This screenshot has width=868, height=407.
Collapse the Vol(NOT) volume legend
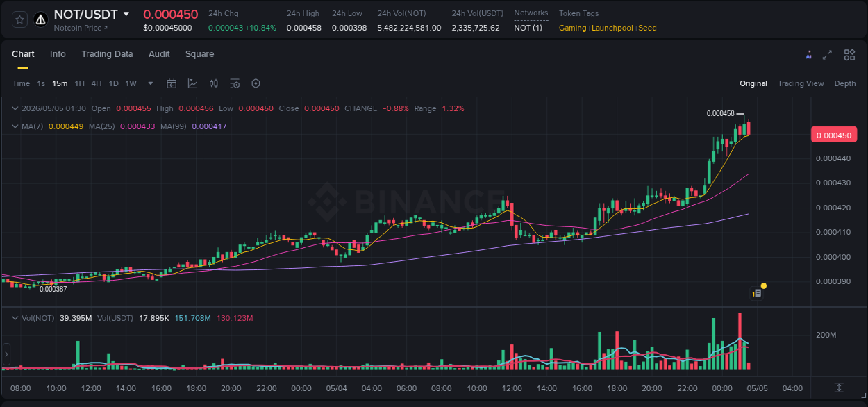[x=15, y=318]
